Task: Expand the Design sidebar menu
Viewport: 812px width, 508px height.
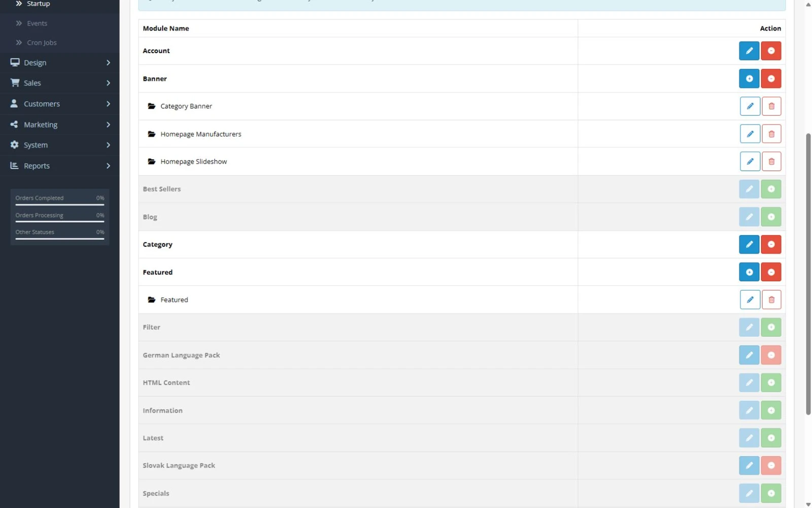Action: coord(59,62)
